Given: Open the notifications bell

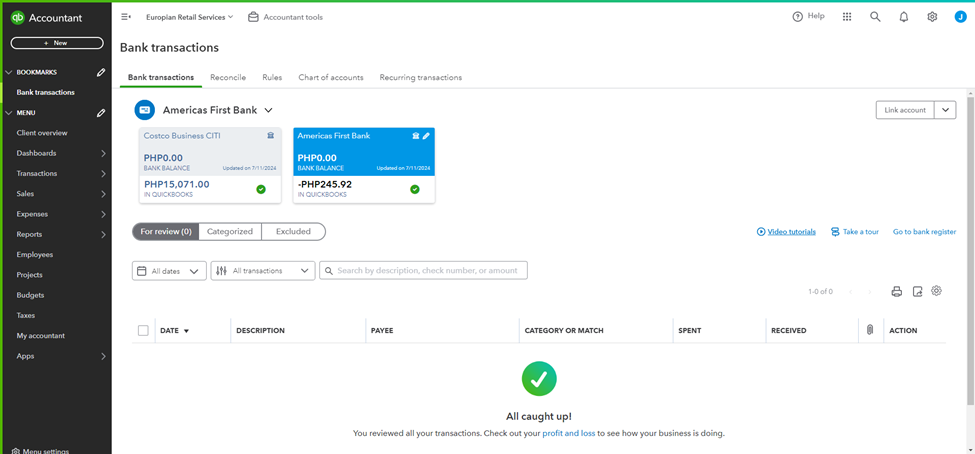Looking at the screenshot, I should tap(903, 17).
